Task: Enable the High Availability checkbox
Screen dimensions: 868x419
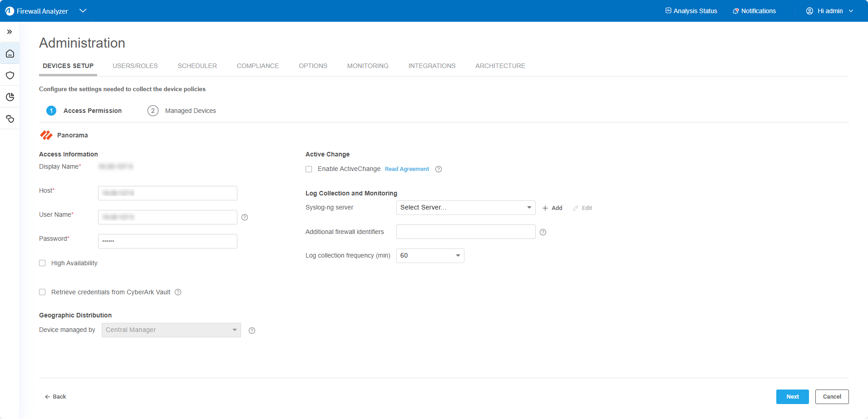Action: tap(42, 263)
